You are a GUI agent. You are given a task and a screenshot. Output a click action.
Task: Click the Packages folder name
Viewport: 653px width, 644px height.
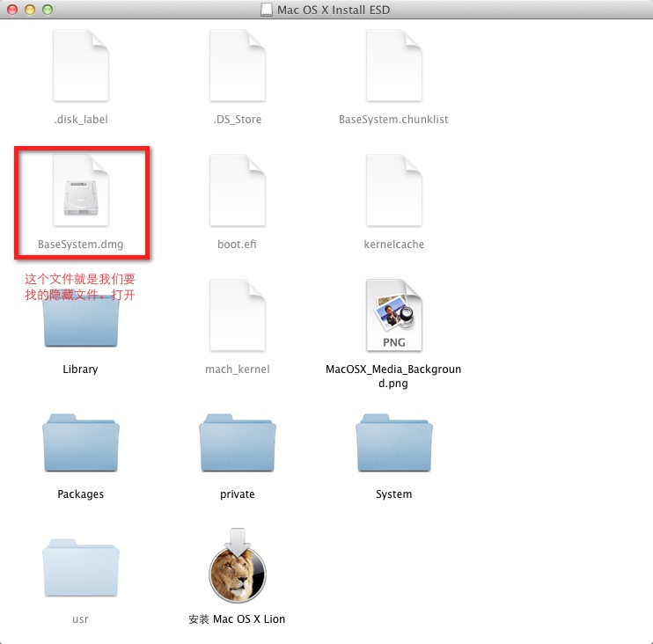(80, 494)
